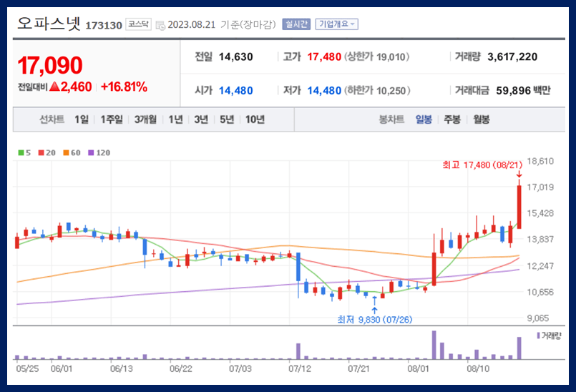Switch to 월봉 monthly candle chart

pyautogui.click(x=482, y=119)
